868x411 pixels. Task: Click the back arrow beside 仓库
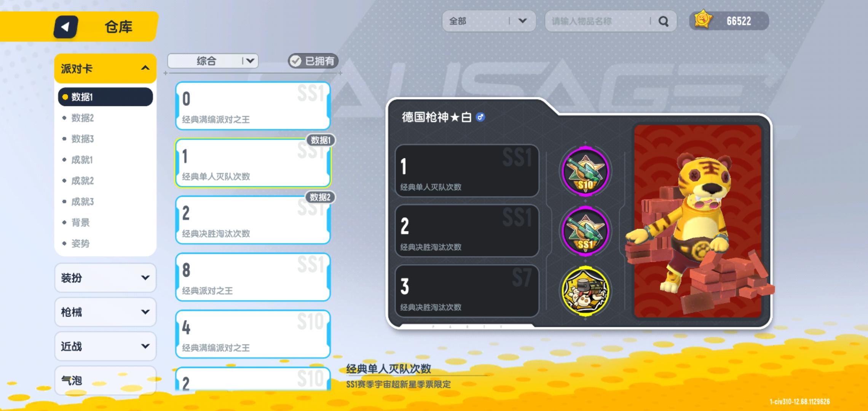[x=65, y=27]
